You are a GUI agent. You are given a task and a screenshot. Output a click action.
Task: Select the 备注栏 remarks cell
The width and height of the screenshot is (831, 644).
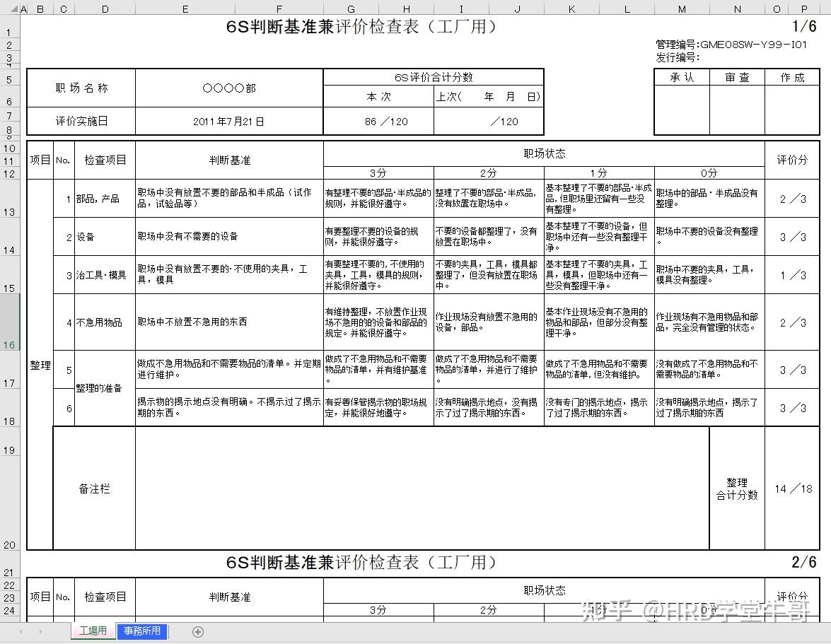(x=94, y=488)
